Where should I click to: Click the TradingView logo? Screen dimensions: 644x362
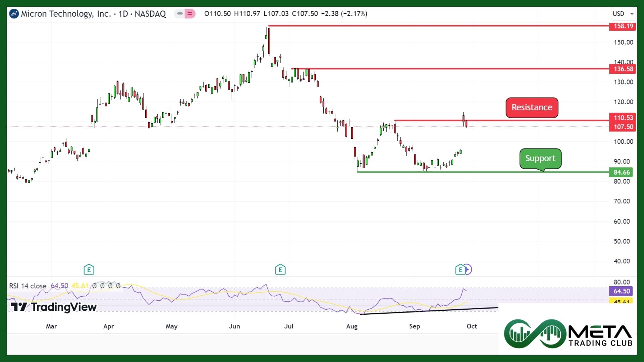coord(54,307)
